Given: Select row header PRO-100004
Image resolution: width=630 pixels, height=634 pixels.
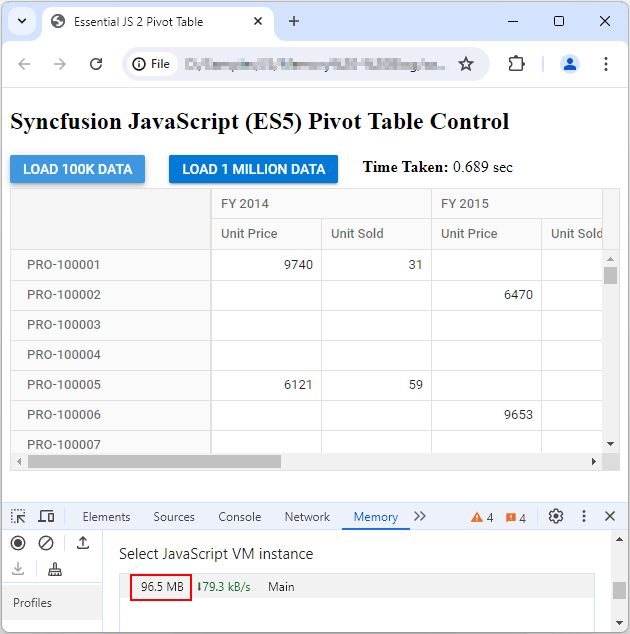Looking at the screenshot, I should [110, 355].
